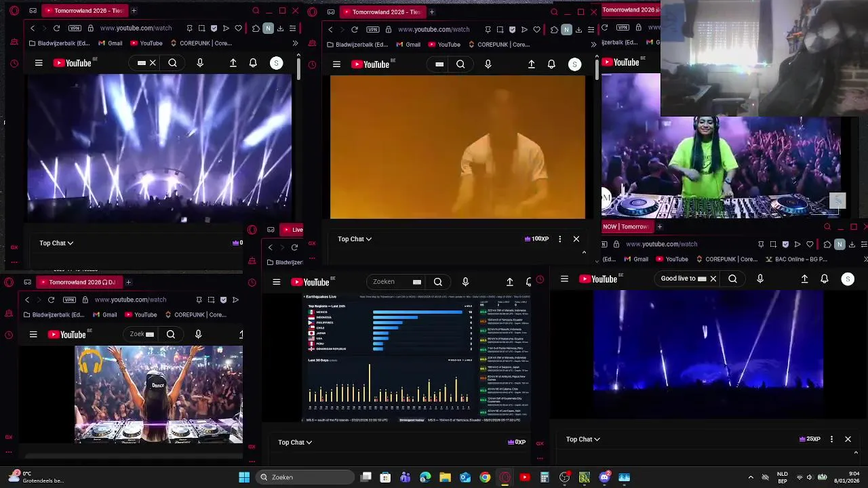The width and height of the screenshot is (868, 488).
Task: Go back in top-middle Opera window
Action: point(331,30)
